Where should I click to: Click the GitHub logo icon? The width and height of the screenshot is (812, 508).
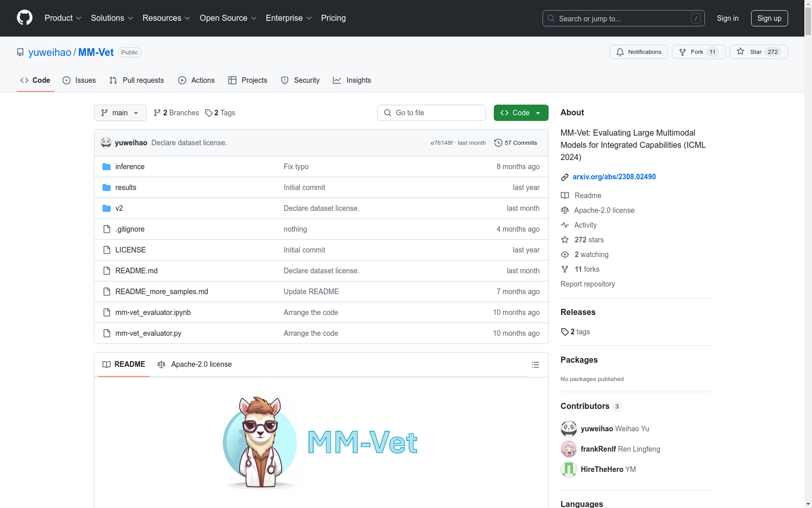[x=24, y=18]
